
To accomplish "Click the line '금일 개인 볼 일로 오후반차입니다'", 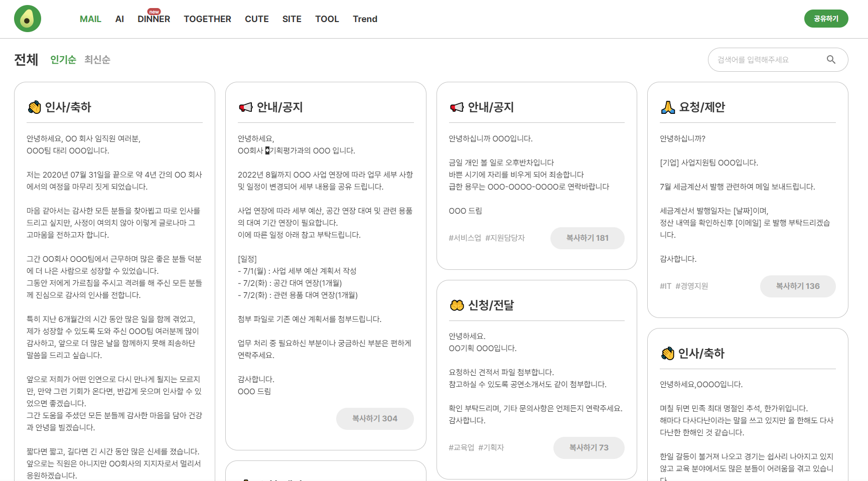I will pyautogui.click(x=501, y=163).
